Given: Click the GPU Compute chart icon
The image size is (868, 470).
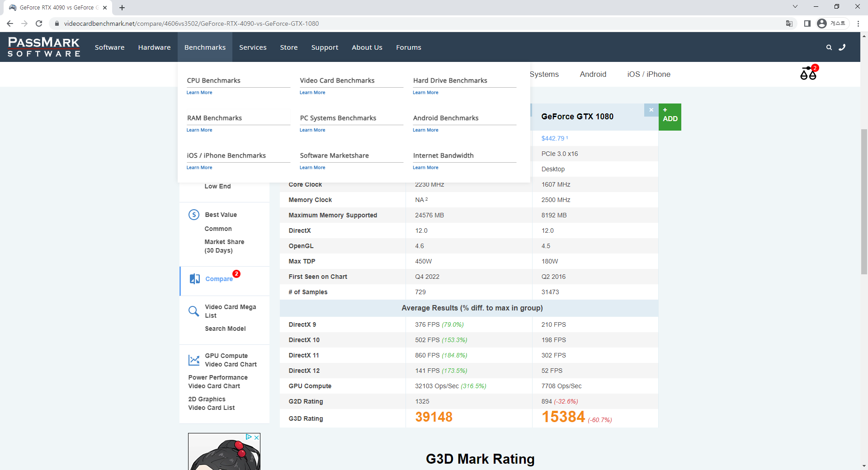Looking at the screenshot, I should pyautogui.click(x=194, y=360).
